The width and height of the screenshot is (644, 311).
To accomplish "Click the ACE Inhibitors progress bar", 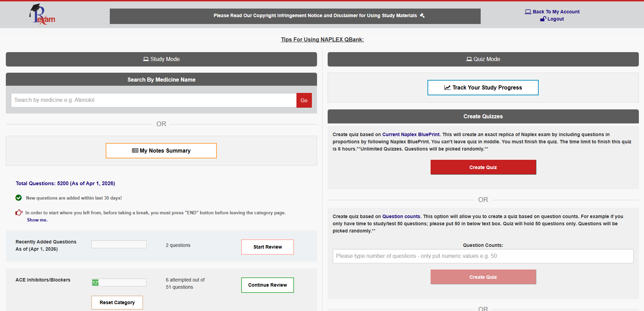I will [x=119, y=283].
